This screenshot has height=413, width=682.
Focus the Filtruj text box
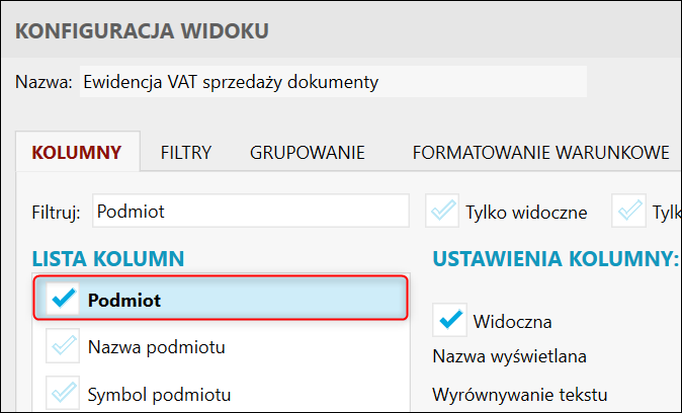pyautogui.click(x=250, y=212)
